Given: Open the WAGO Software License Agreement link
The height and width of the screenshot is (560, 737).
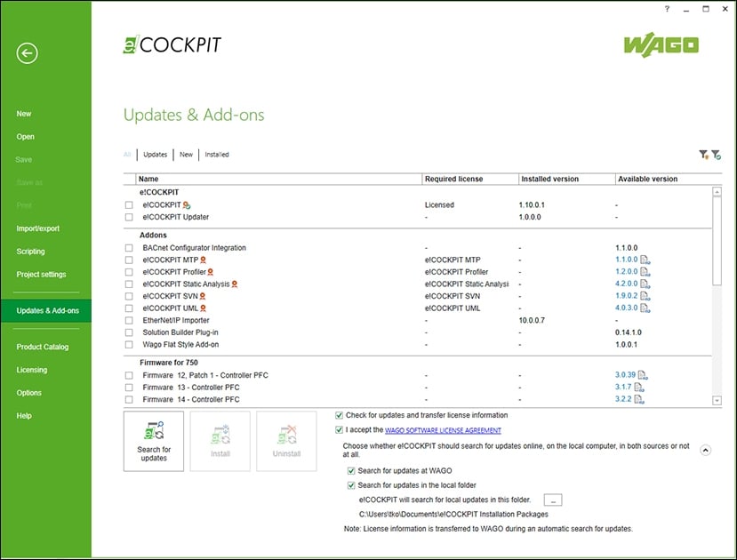Looking at the screenshot, I should (443, 430).
